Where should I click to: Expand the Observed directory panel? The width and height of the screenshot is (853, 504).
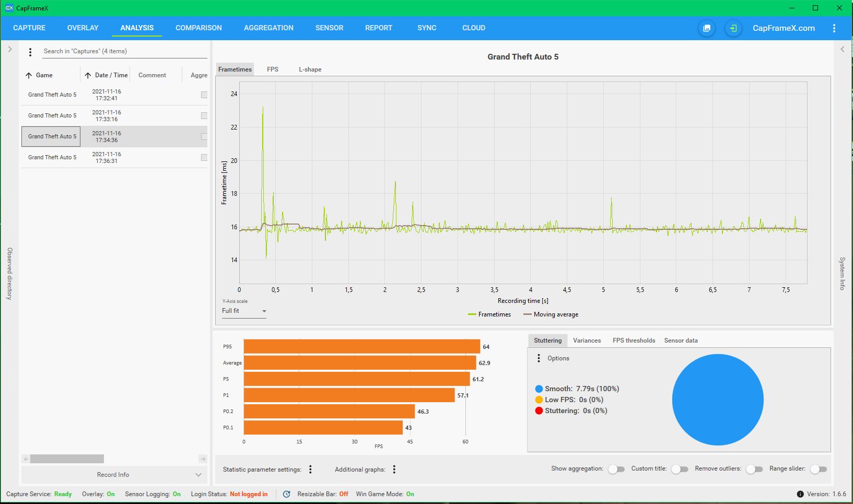tap(9, 49)
